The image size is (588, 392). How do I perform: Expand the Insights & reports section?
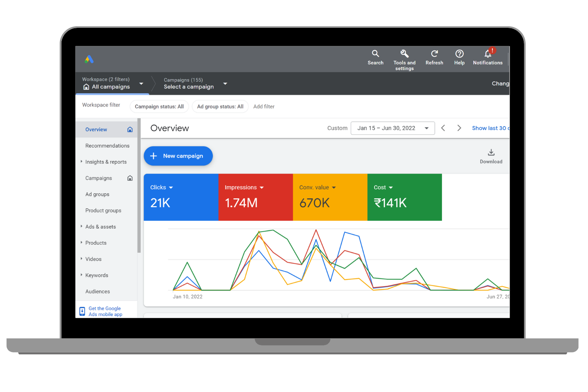[x=82, y=162]
